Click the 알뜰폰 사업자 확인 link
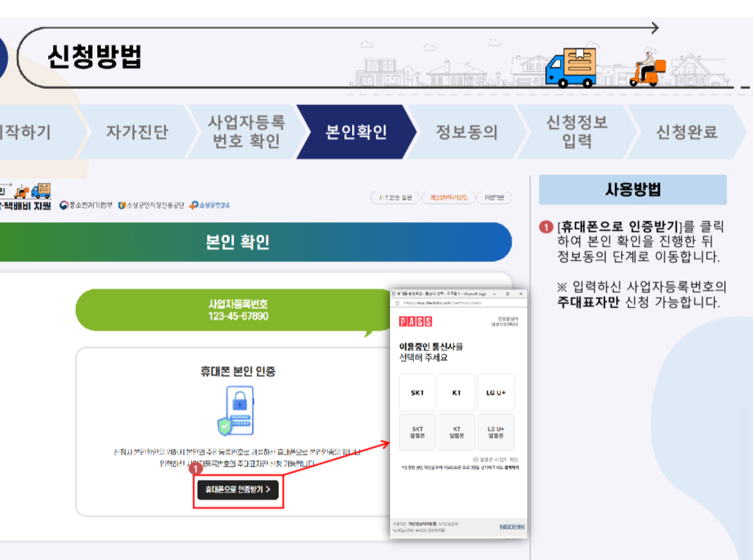The image size is (753, 560). coord(496,460)
